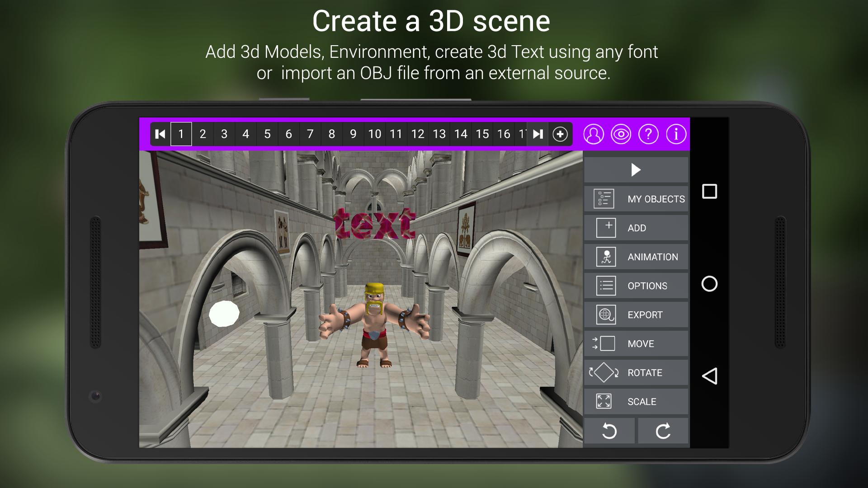This screenshot has width=868, height=488.
Task: Select frame 10 on timeline
Action: (x=374, y=134)
